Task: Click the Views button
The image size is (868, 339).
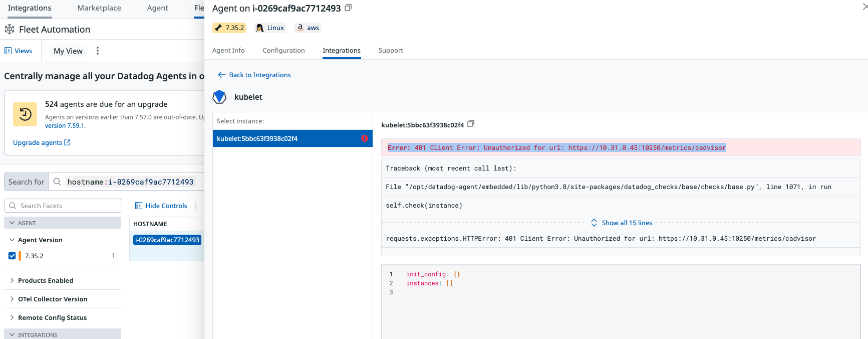Action: click(x=19, y=51)
